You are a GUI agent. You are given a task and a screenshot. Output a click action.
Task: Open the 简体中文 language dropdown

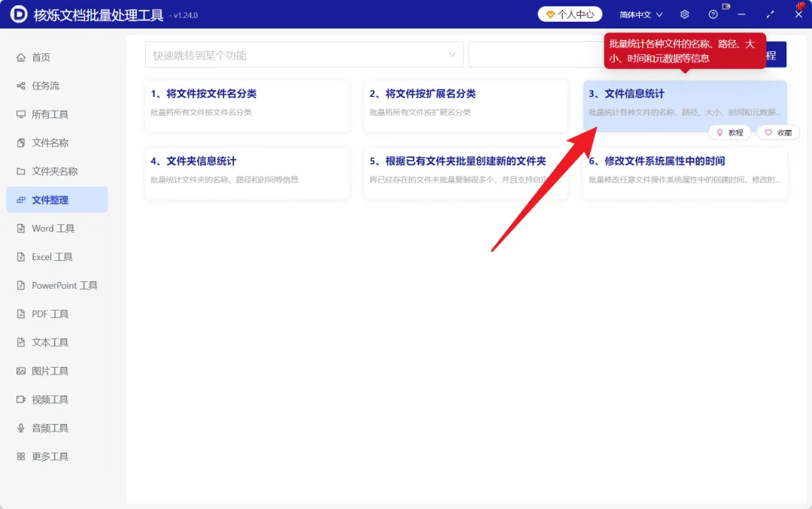[x=641, y=14]
